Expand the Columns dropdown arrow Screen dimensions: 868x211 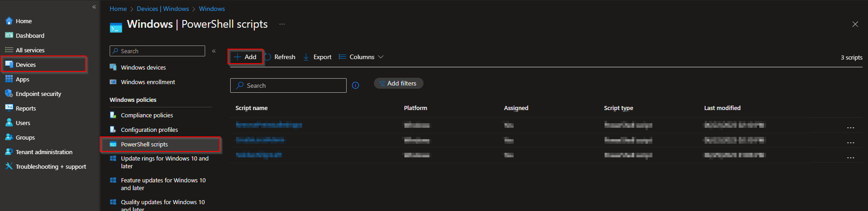click(381, 57)
